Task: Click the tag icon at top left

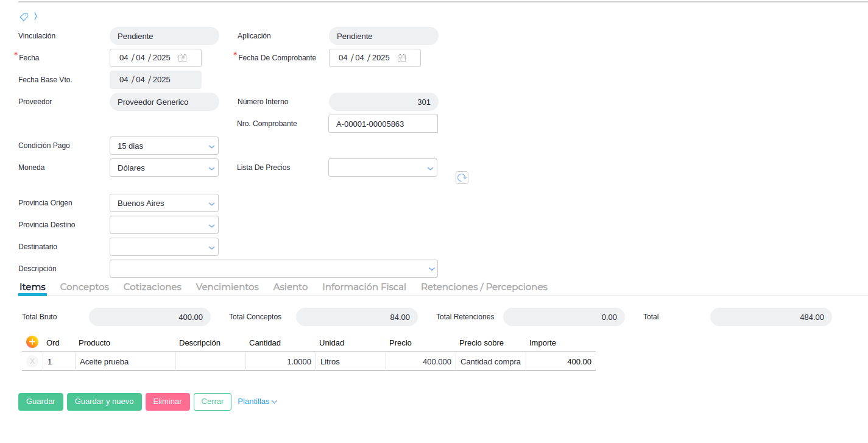Action: 24,16
